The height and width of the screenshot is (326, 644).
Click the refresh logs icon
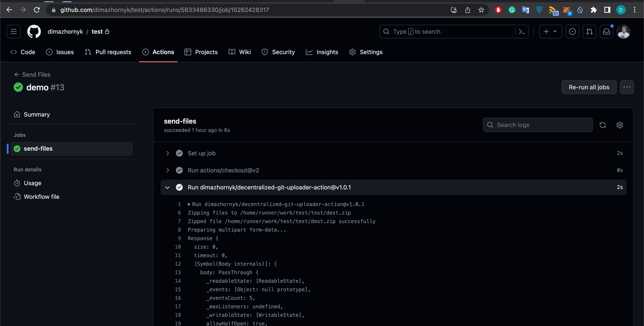pos(602,125)
